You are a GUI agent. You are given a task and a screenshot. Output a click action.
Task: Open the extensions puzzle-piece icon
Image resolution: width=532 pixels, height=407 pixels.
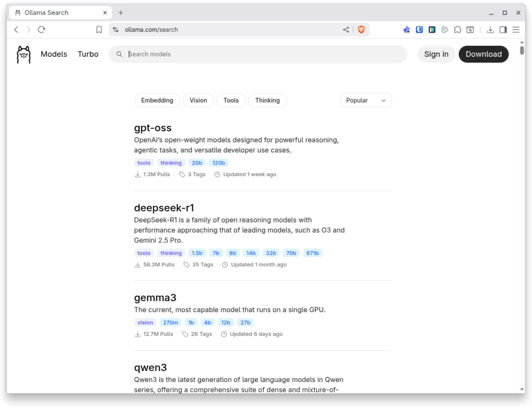tap(457, 30)
